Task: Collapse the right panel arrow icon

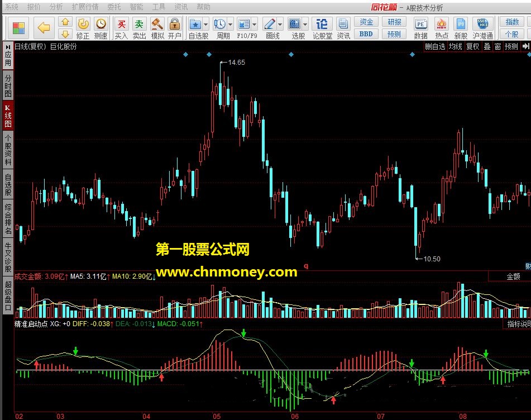Action: pyautogui.click(x=525, y=46)
